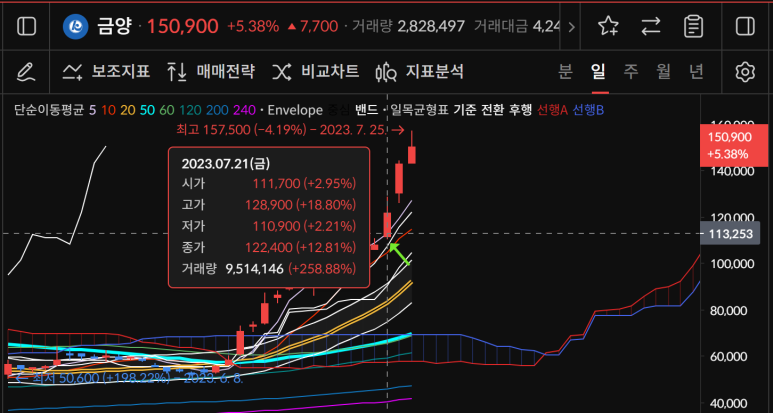Toggle 50-day moving average legend
The height and width of the screenshot is (413, 773).
click(x=147, y=110)
